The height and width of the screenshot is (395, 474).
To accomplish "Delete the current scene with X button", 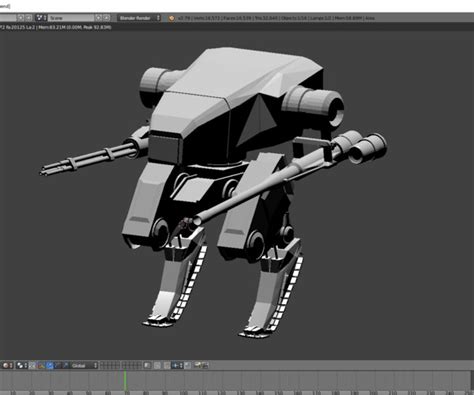I will point(106,18).
